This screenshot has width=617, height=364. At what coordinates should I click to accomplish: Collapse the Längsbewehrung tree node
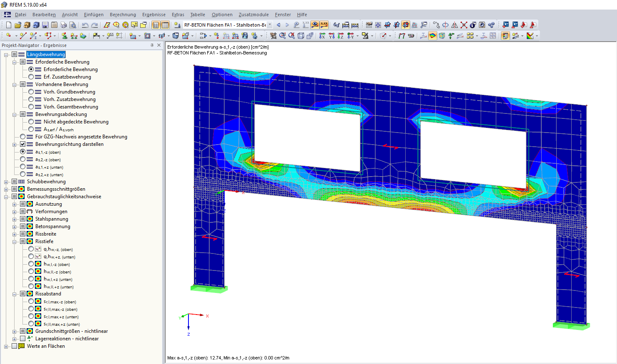(6, 54)
